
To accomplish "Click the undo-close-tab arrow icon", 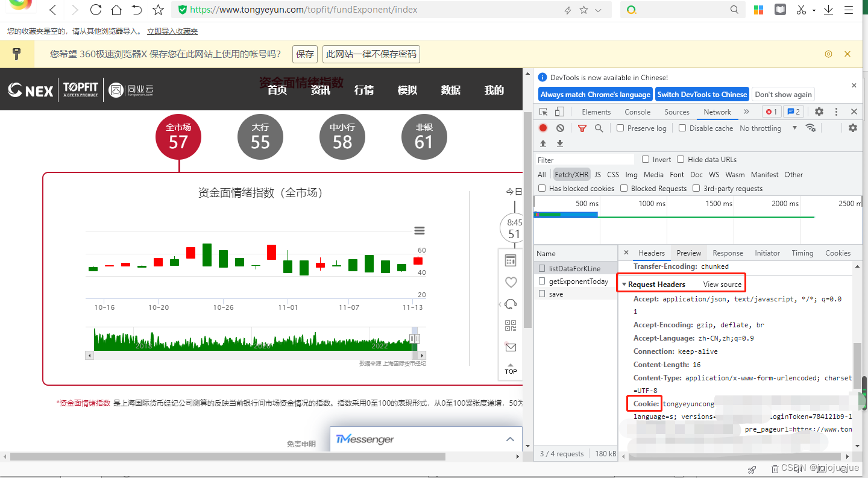I will point(137,10).
